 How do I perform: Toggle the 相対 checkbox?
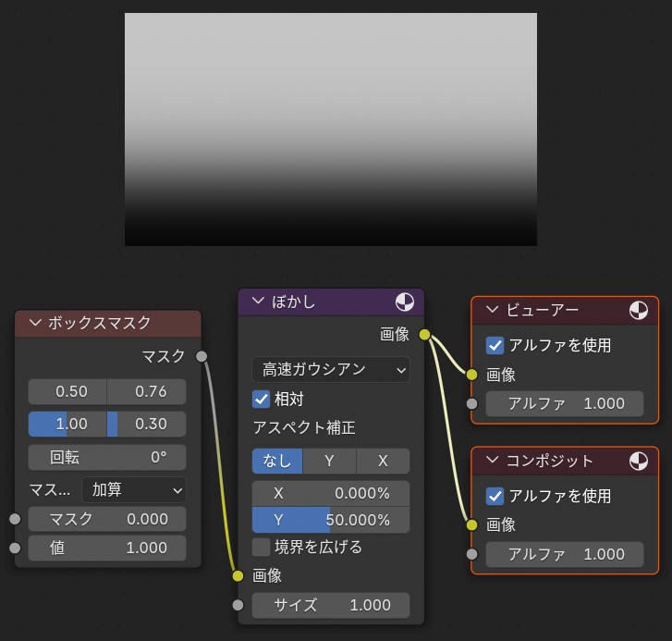click(x=261, y=400)
